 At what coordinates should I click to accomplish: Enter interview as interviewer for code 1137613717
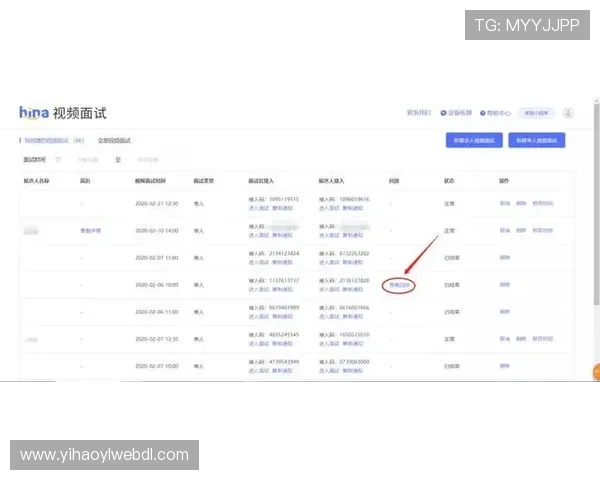[259, 289]
